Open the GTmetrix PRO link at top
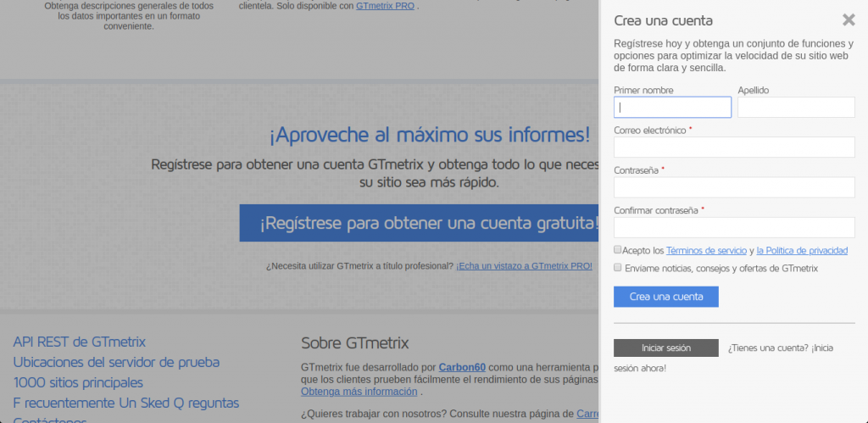 click(386, 7)
